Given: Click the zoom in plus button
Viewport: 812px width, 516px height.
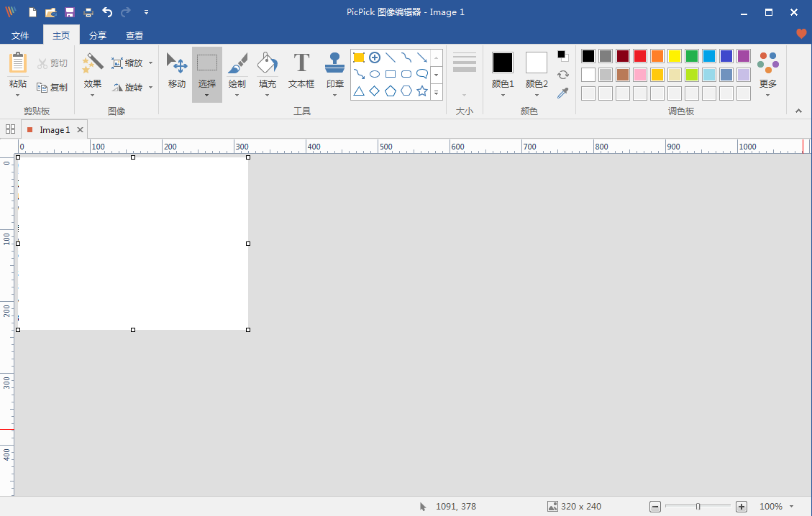Looking at the screenshot, I should [742, 507].
